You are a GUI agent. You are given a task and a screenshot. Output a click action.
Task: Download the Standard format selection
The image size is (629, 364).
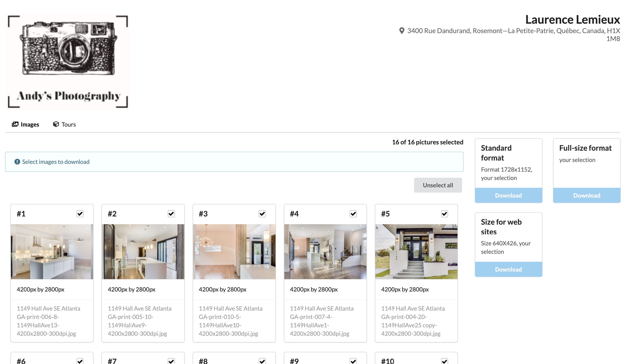coord(508,195)
